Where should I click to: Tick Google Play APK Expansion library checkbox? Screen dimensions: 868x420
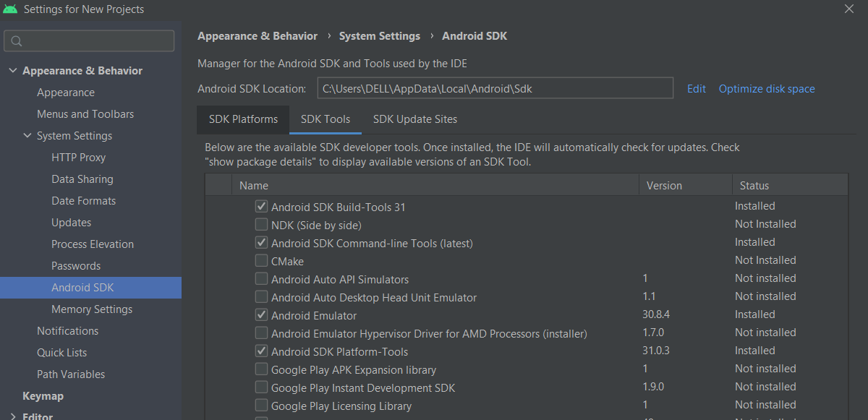[261, 369]
